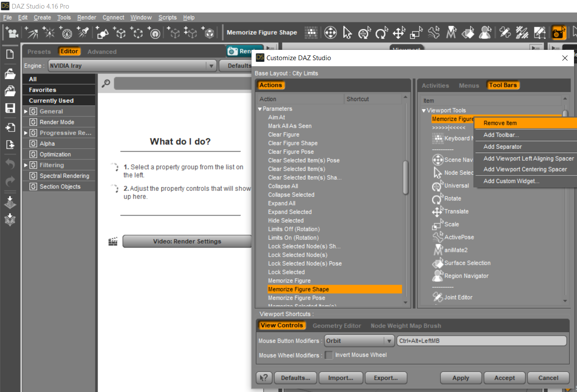Click the Create New Camera toolbar icon
This screenshot has width=577, height=392.
coord(12,32)
